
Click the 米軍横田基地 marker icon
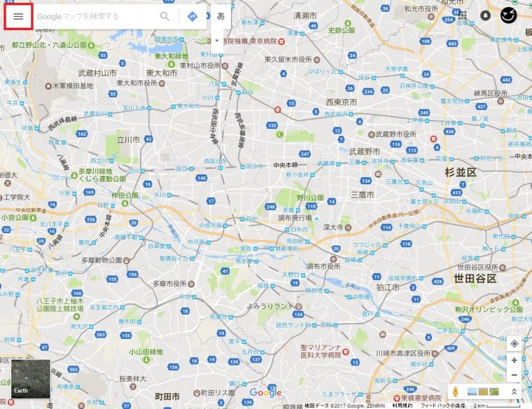(48, 86)
